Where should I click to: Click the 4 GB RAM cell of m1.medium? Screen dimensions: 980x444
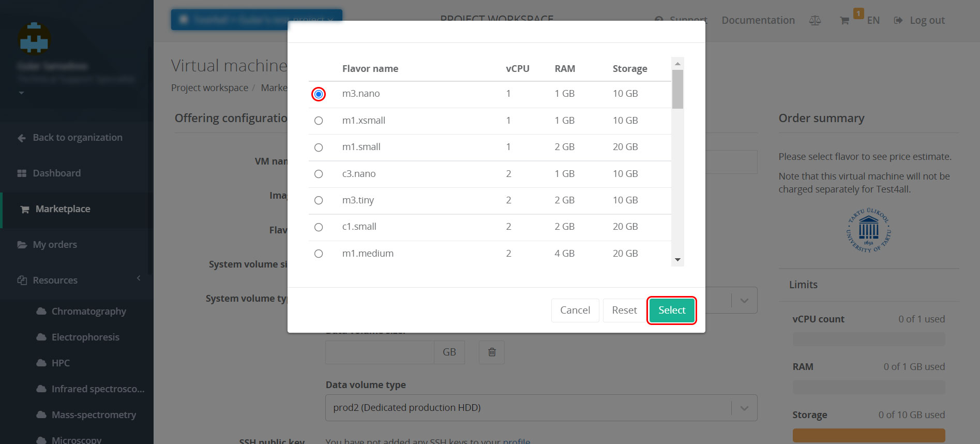[x=565, y=254]
